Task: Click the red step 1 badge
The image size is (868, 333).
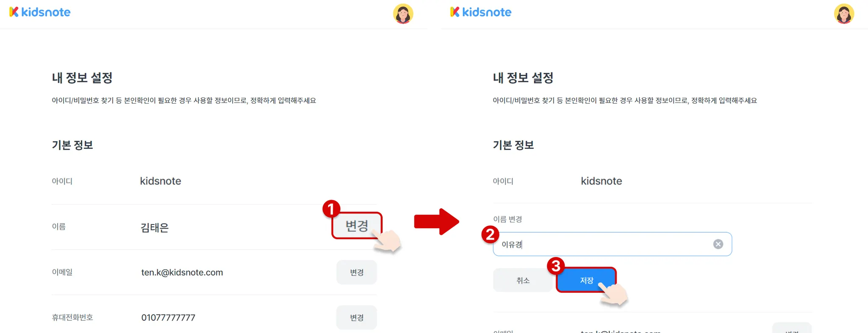Action: pyautogui.click(x=331, y=209)
